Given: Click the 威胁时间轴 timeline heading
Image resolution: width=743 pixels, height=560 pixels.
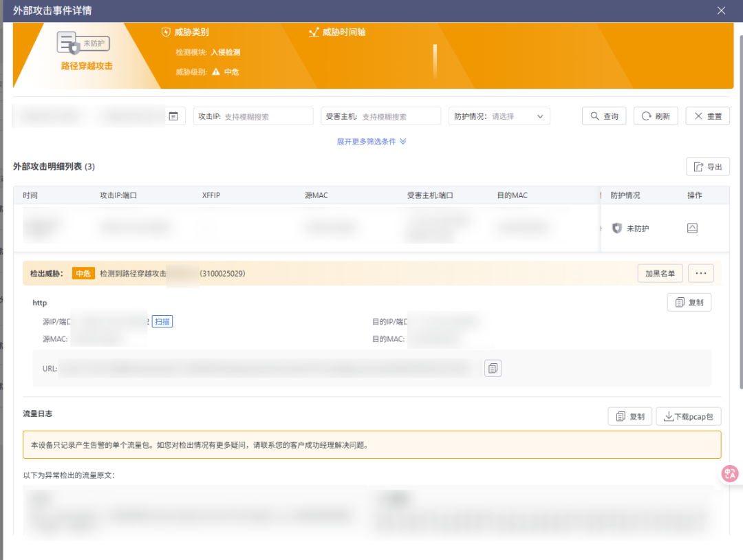Looking at the screenshot, I should click(337, 32).
